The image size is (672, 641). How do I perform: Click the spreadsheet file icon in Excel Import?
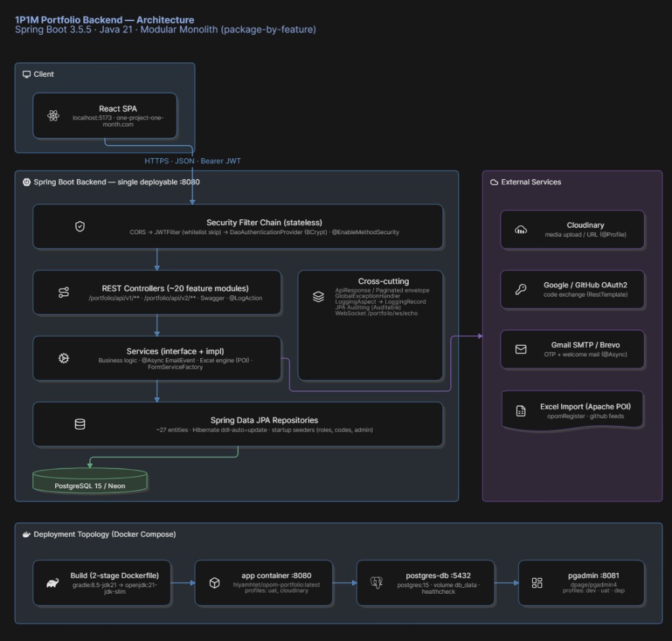pos(520,411)
